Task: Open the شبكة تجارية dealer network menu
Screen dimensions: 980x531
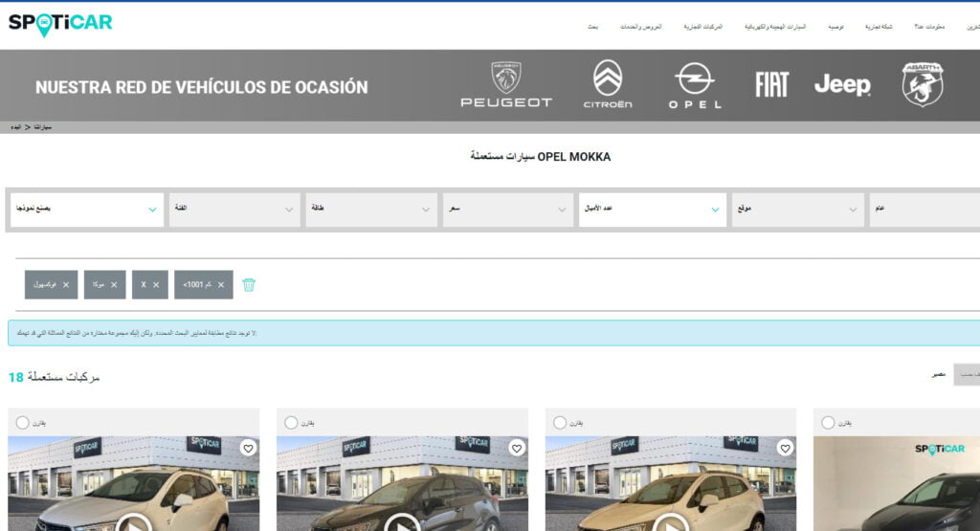Action: click(879, 27)
